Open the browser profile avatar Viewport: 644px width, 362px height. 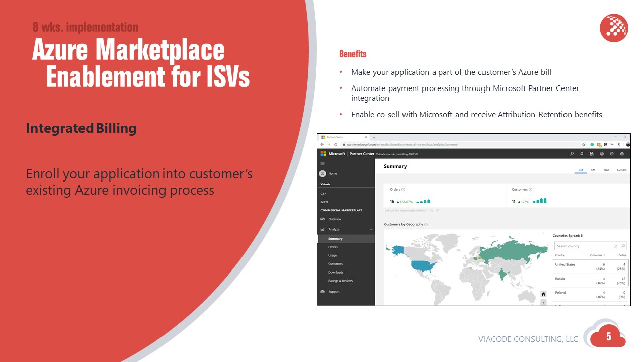pos(628,144)
